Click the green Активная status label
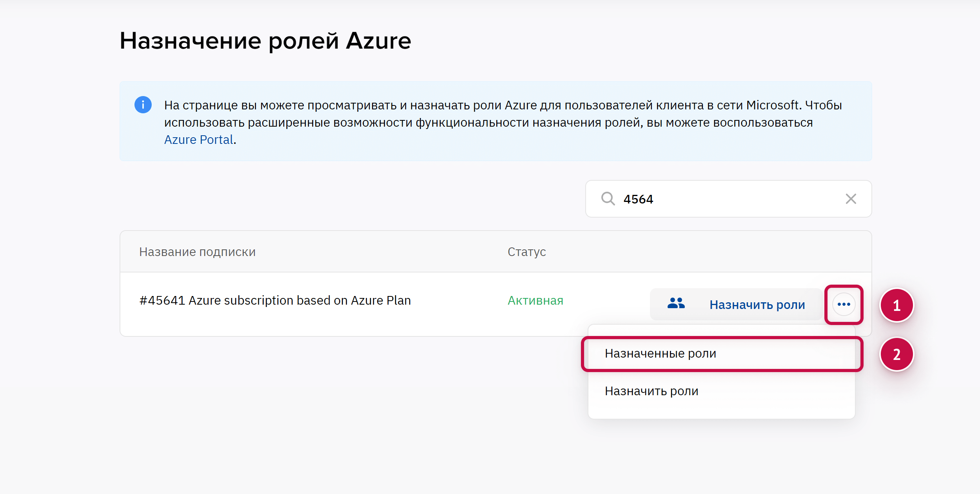Image resolution: width=980 pixels, height=494 pixels. [x=535, y=301]
